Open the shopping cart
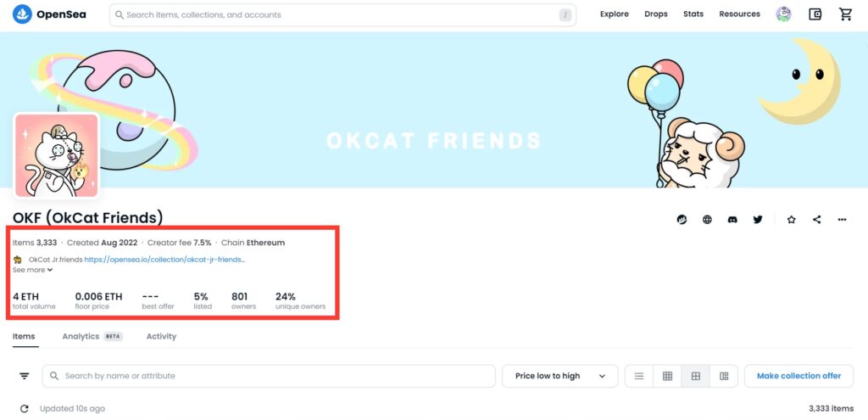This screenshot has width=868, height=420. pyautogui.click(x=845, y=14)
